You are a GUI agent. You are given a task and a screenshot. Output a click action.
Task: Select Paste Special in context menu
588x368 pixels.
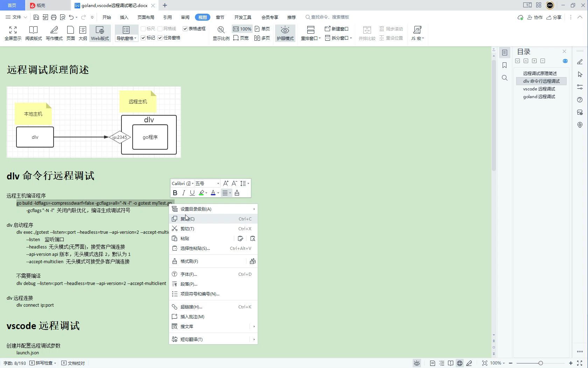(213, 248)
